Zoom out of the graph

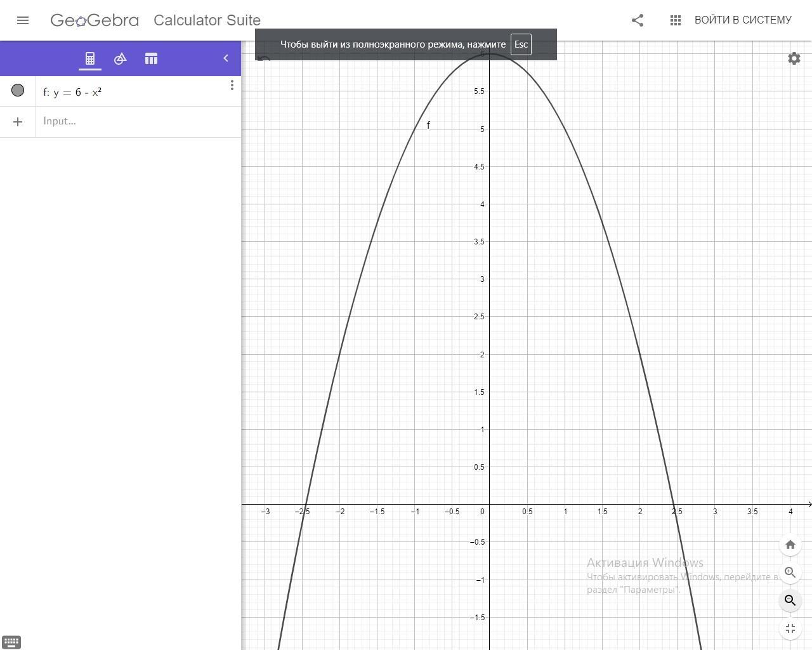pyautogui.click(x=790, y=600)
